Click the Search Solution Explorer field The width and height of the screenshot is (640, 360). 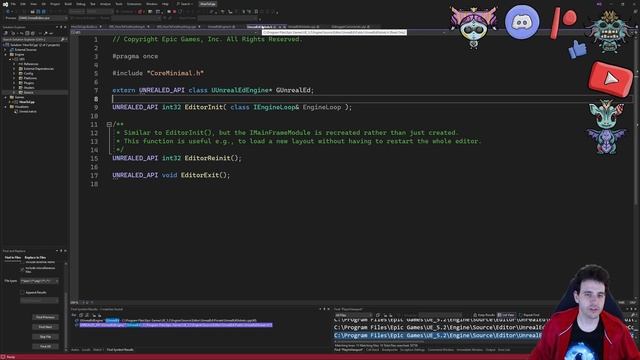(x=31, y=40)
